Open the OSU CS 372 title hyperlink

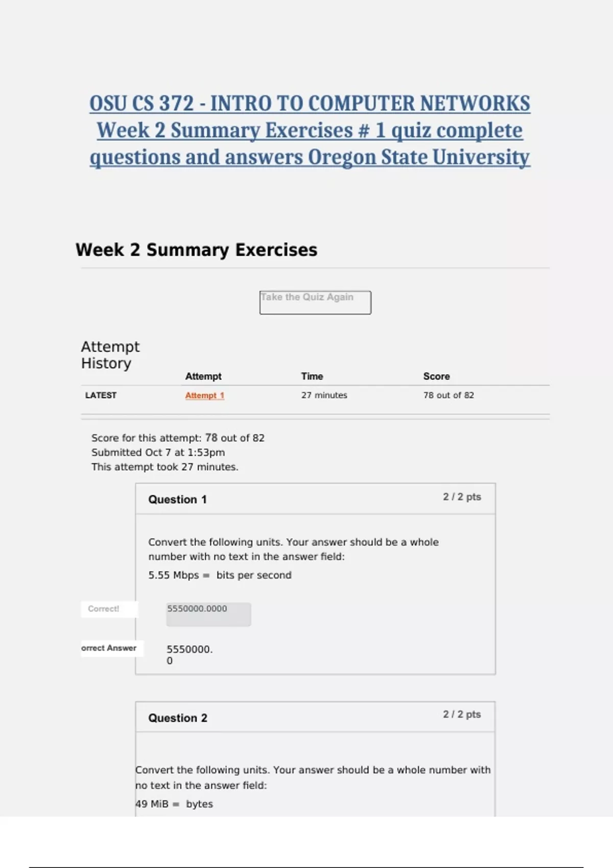click(x=310, y=130)
